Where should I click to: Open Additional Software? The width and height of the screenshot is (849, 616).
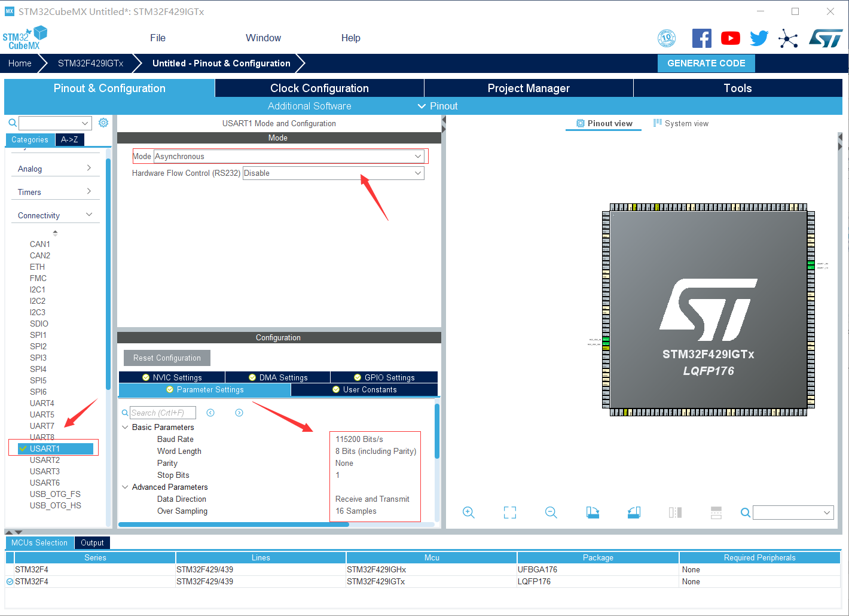click(x=309, y=106)
